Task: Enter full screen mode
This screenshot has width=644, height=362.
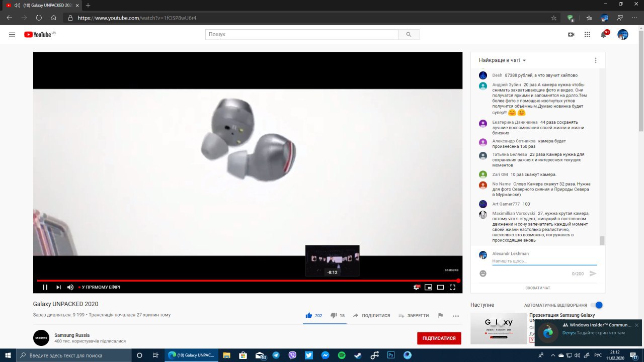Action: pyautogui.click(x=452, y=287)
